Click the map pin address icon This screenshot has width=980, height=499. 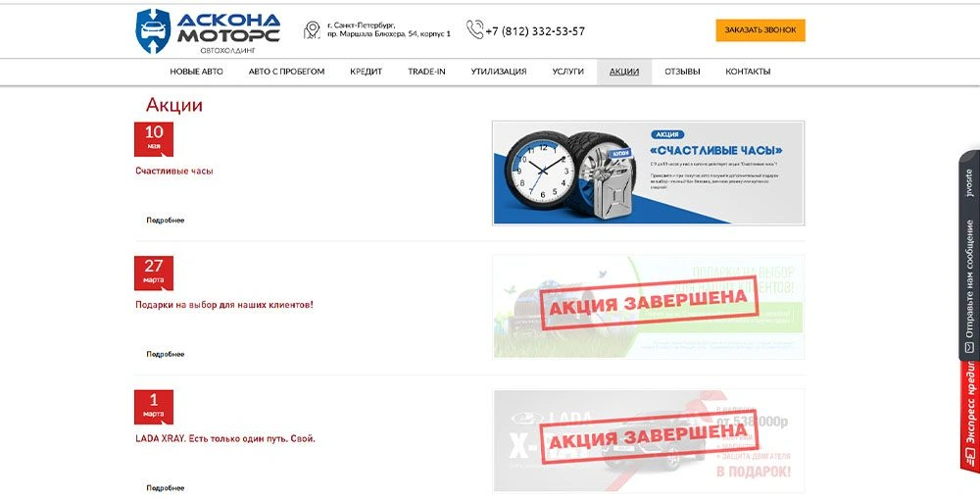pyautogui.click(x=312, y=30)
